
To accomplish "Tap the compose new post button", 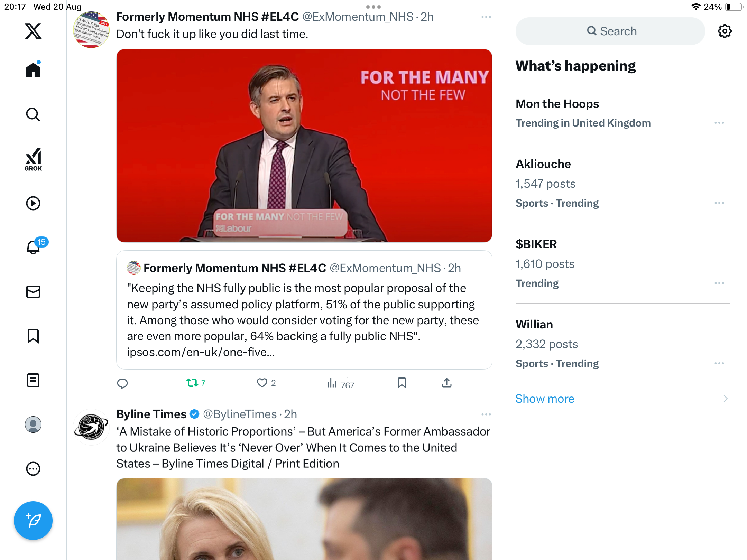I will [33, 520].
